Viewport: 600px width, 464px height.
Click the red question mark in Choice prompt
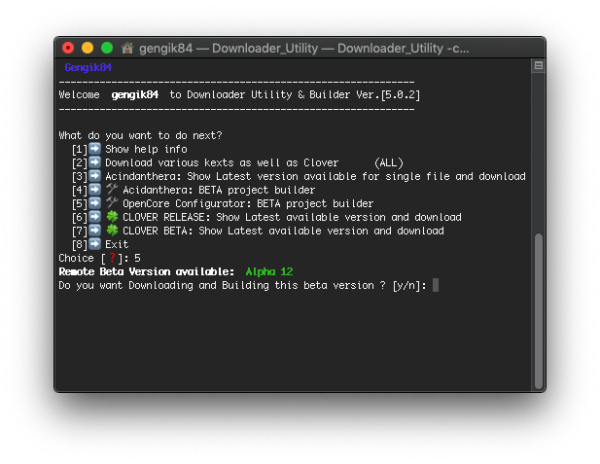coord(112,258)
